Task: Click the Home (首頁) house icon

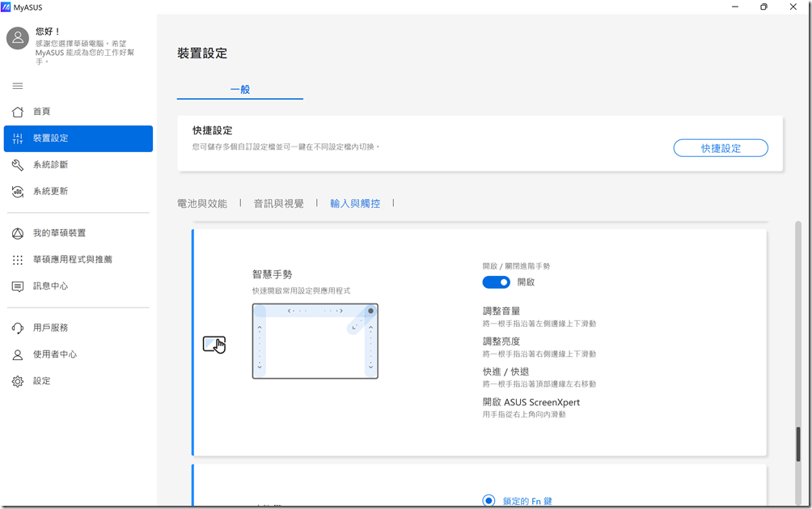Action: click(18, 112)
